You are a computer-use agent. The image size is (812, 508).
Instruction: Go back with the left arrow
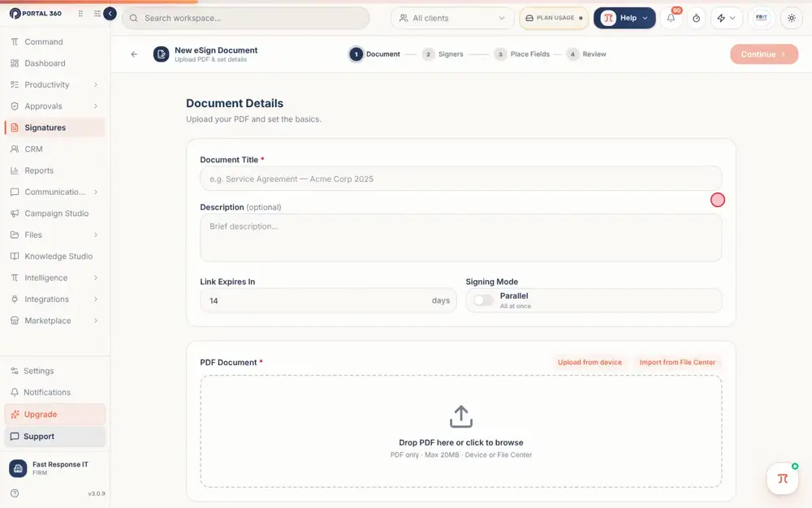134,54
